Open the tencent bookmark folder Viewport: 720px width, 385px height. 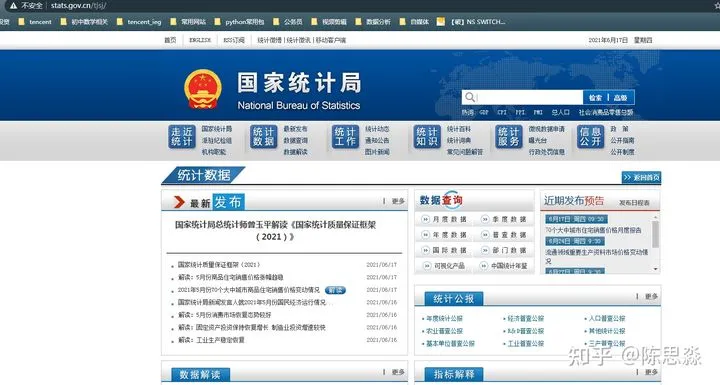coord(35,22)
